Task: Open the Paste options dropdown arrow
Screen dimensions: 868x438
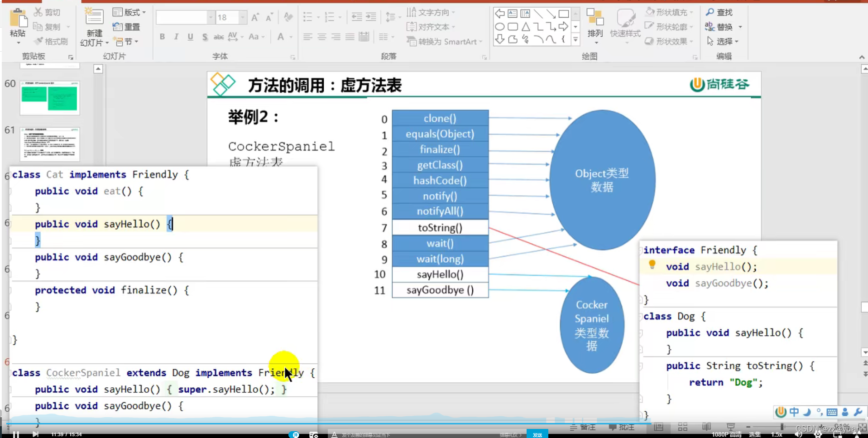Action: click(18, 43)
